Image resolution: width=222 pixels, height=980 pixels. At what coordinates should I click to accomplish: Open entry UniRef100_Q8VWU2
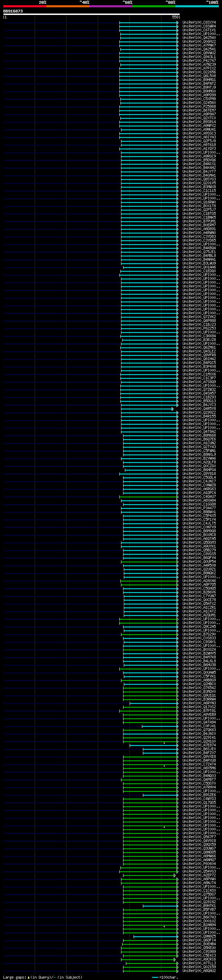point(199,53)
